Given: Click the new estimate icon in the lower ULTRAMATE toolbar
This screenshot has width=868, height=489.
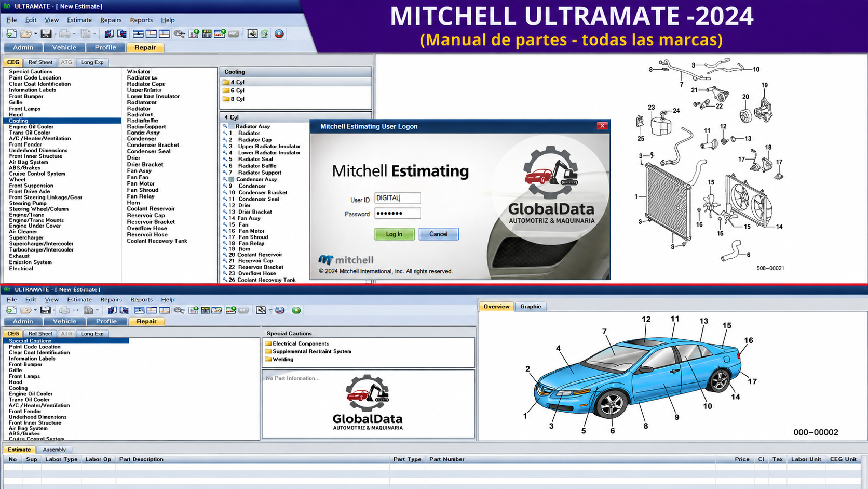Looking at the screenshot, I should [11, 310].
